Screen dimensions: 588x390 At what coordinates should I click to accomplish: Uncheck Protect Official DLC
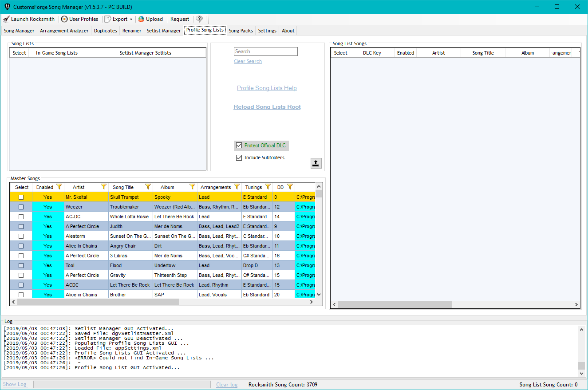(239, 146)
